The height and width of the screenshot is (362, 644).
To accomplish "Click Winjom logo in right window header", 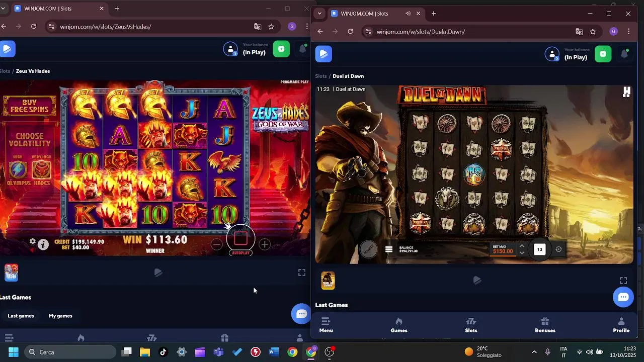I will coord(324,54).
